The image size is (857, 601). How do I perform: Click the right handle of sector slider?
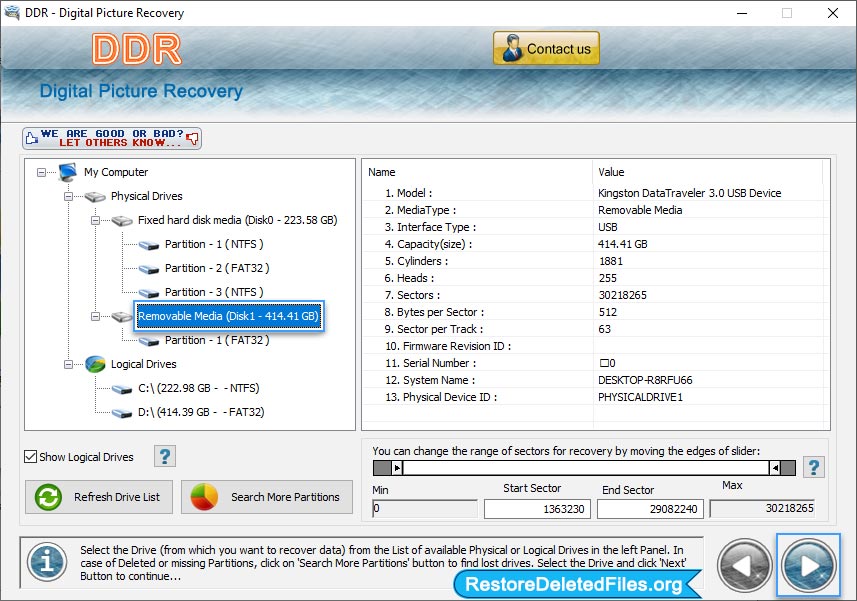[775, 468]
